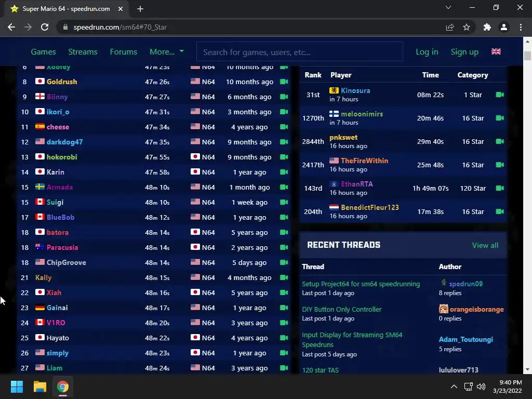Bookmark this page with the star icon
532x399 pixels.
(467, 27)
